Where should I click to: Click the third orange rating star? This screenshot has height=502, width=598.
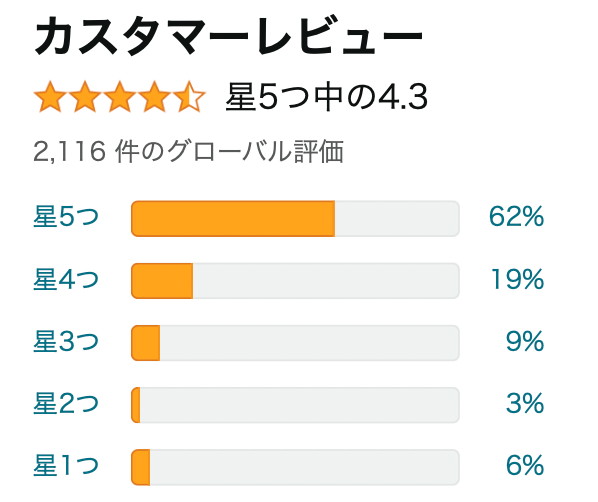pyautogui.click(x=119, y=97)
